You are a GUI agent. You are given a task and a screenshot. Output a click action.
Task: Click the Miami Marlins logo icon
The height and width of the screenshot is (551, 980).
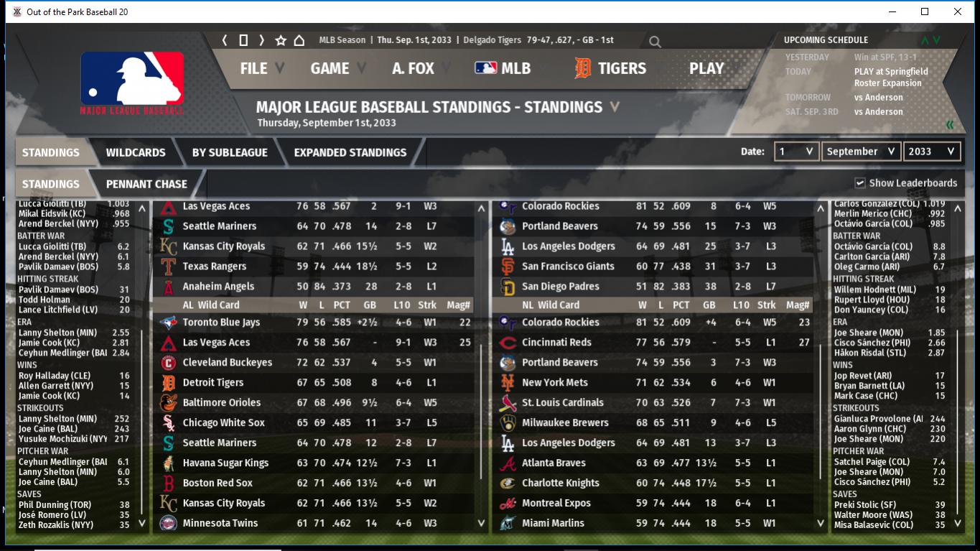click(508, 524)
